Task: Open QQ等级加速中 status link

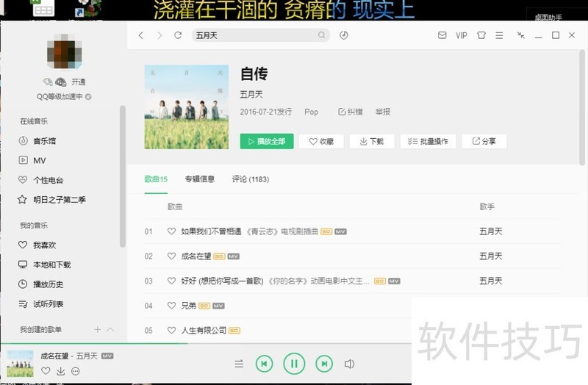Action: pyautogui.click(x=64, y=97)
